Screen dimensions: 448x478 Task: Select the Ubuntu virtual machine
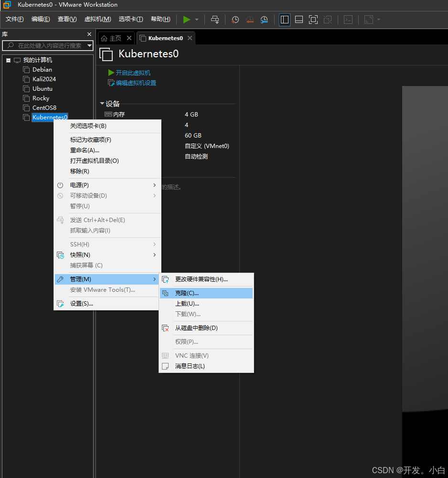click(x=43, y=89)
